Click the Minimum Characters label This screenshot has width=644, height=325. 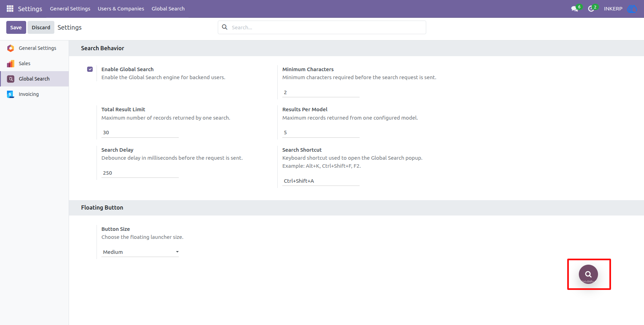tap(308, 69)
